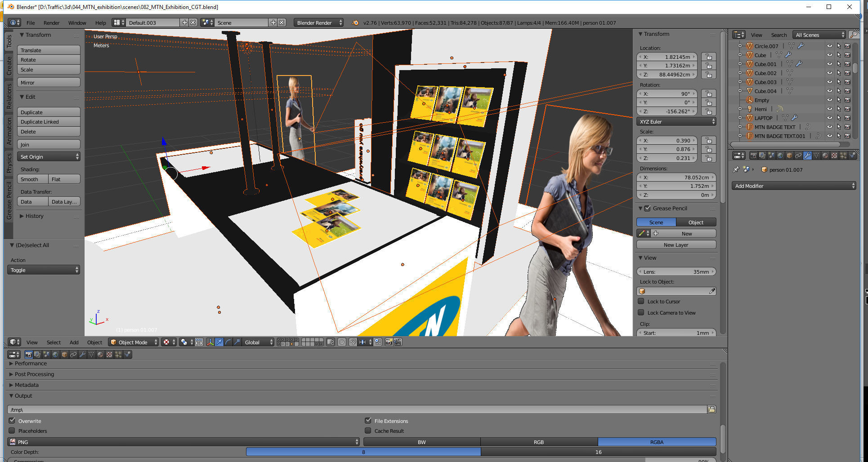
Task: Toggle renderability camera for Cube.003
Action: tap(848, 82)
